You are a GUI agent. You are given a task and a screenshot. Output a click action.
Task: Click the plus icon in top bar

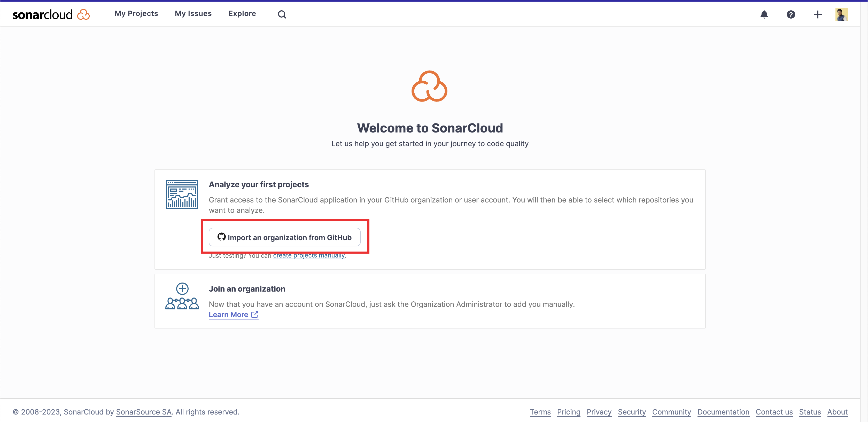(x=817, y=14)
